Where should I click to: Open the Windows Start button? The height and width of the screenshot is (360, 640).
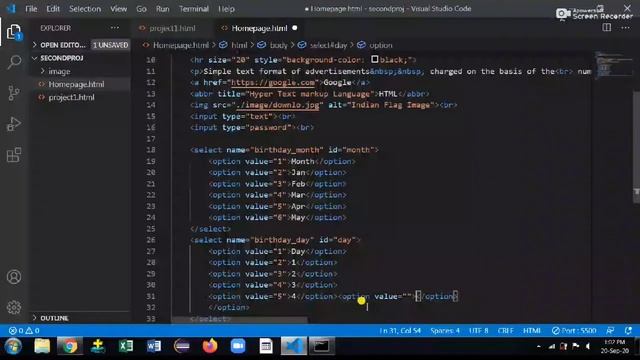(x=13, y=347)
